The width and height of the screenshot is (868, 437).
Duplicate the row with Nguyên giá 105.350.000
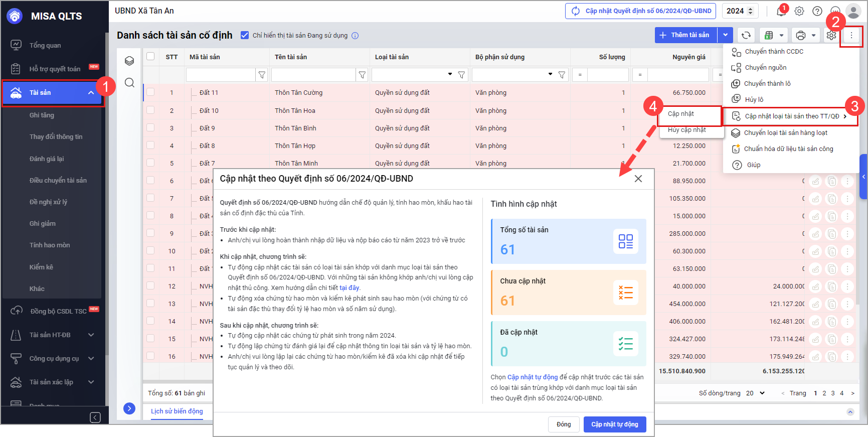[832, 199]
